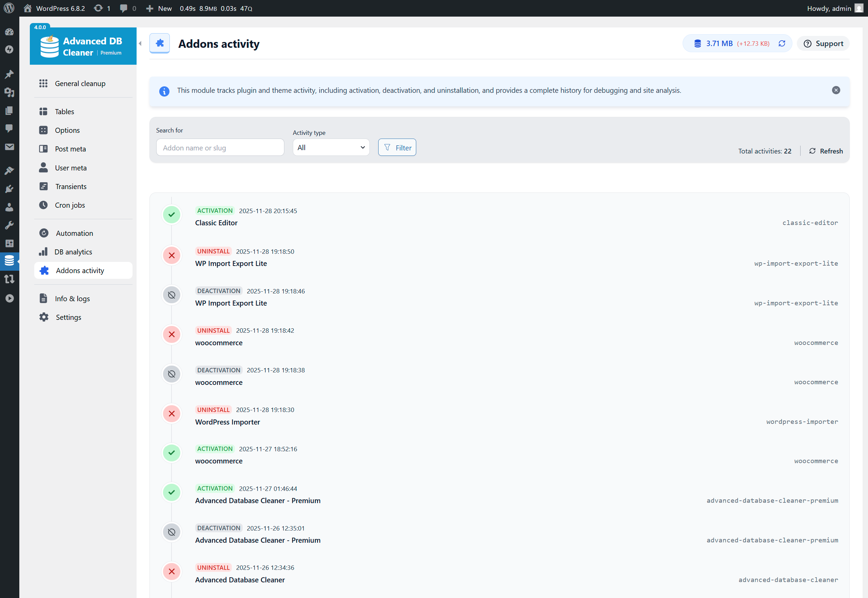The image size is (868, 598).
Task: Open the WordPress Dashboard icon
Action: [x=9, y=32]
